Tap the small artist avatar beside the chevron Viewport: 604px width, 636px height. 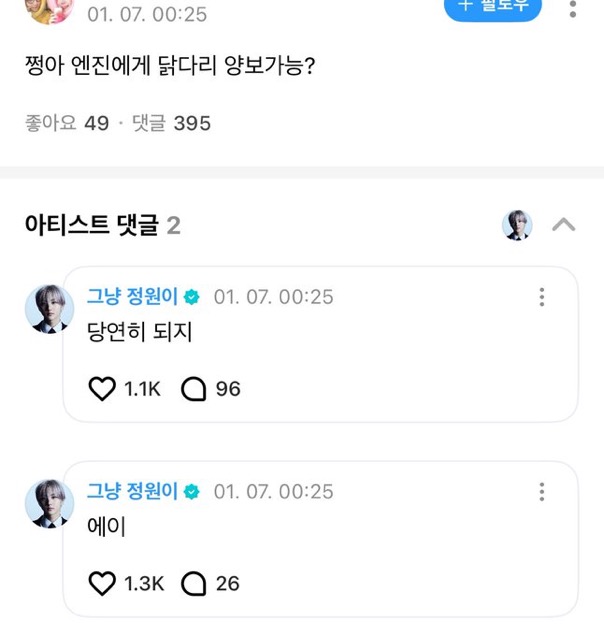pyautogui.click(x=517, y=225)
